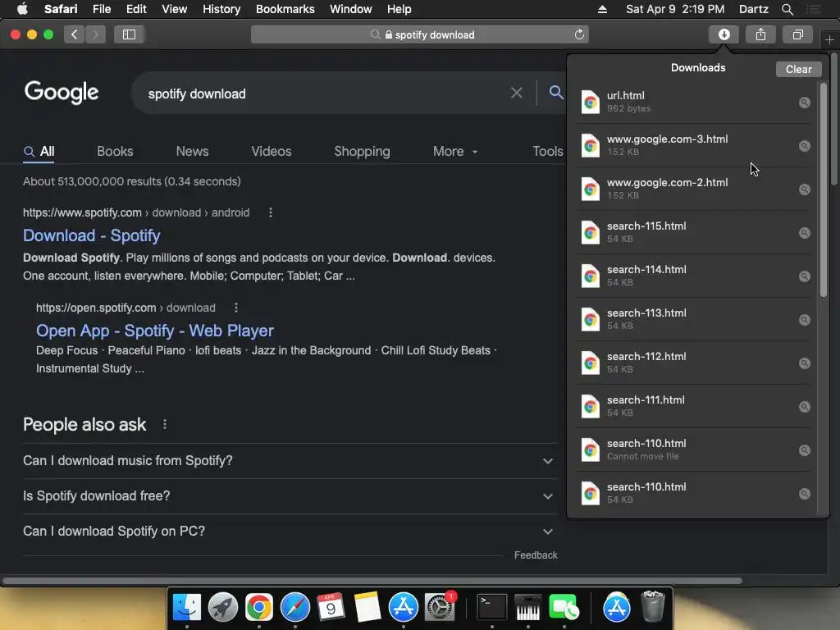
Task: Click the Downloads list vertical scrollbar
Action: click(x=824, y=189)
